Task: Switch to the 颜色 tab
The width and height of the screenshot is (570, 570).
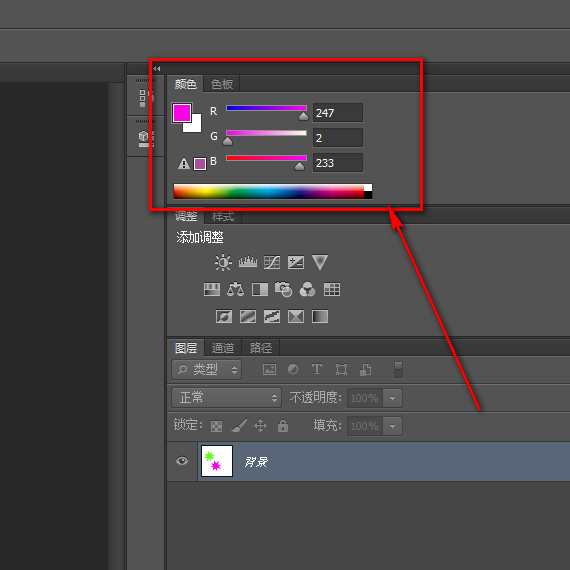Action: click(185, 84)
